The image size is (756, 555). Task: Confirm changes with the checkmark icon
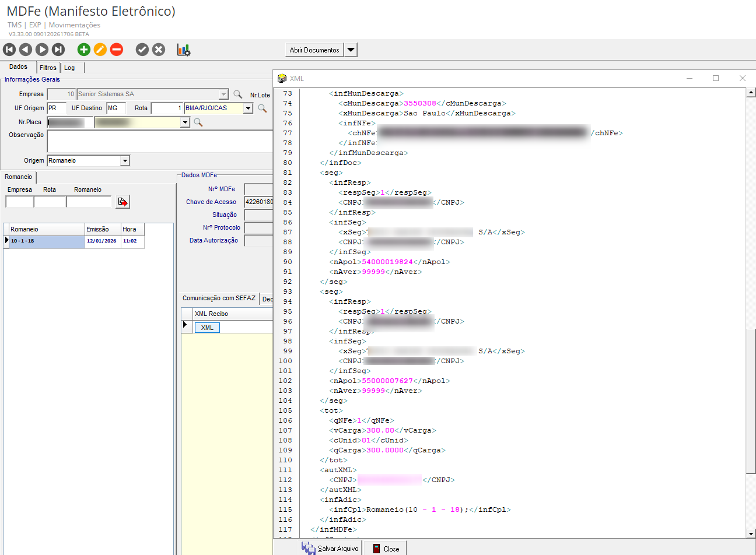(142, 50)
